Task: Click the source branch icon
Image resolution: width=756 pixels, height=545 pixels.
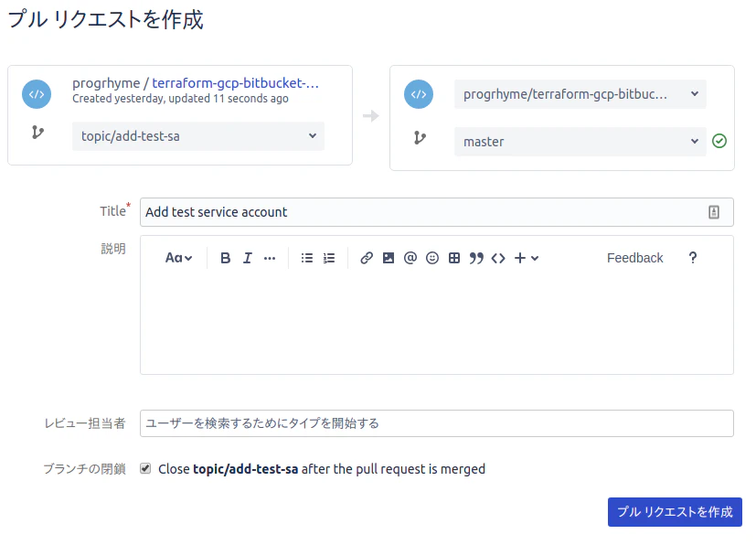Action: pyautogui.click(x=37, y=133)
